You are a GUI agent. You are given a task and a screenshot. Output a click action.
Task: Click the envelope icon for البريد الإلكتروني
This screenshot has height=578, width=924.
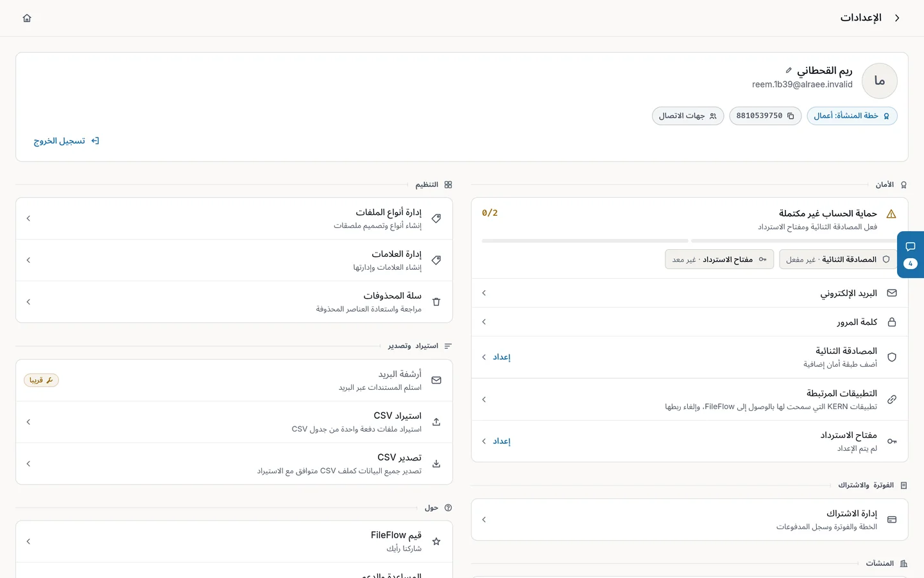[891, 293]
